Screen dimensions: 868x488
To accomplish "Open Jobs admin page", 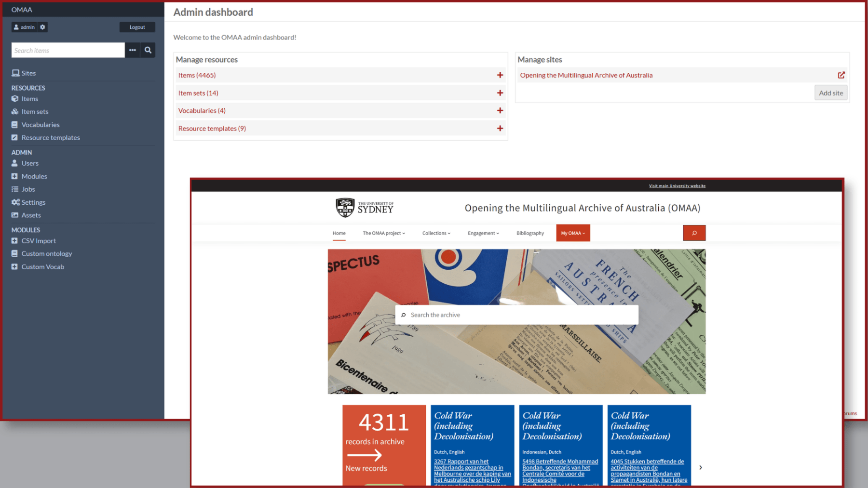I will 28,189.
